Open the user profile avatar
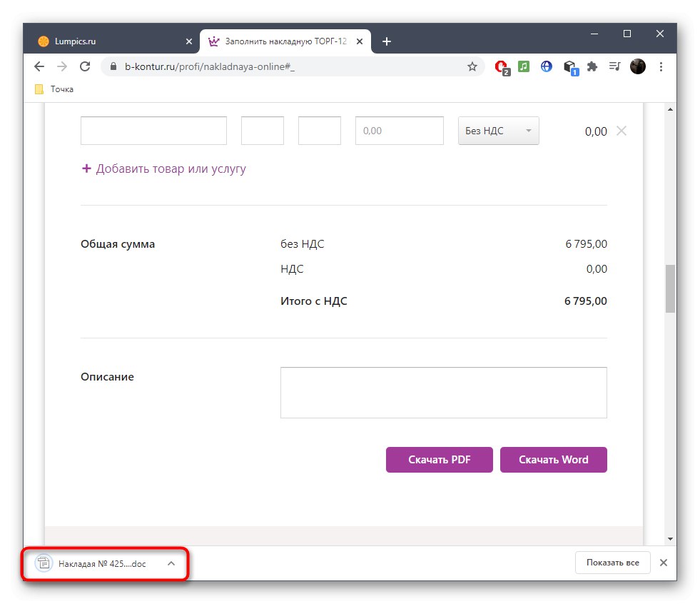Image resolution: width=700 pixels, height=604 pixels. [x=637, y=66]
